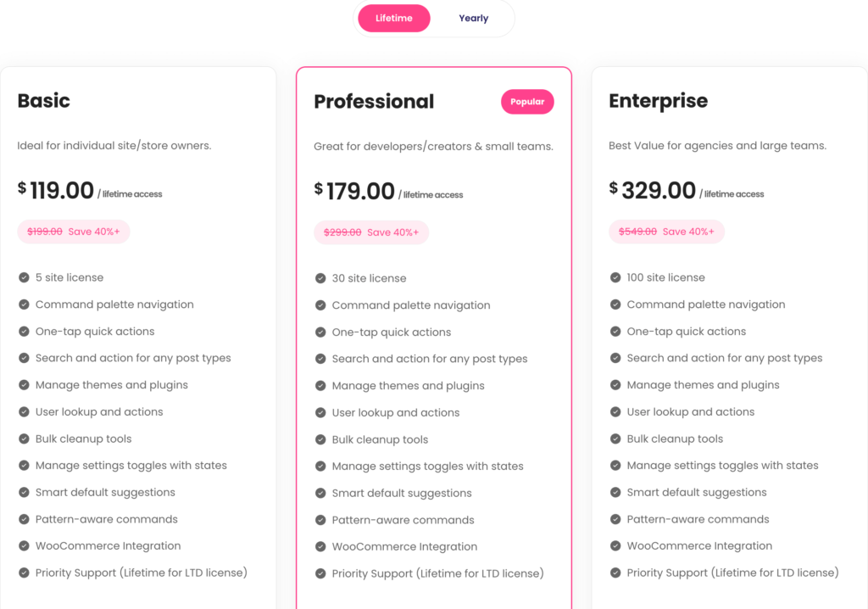Click the checkmark icon beside Basic's 5 site license

[23, 277]
